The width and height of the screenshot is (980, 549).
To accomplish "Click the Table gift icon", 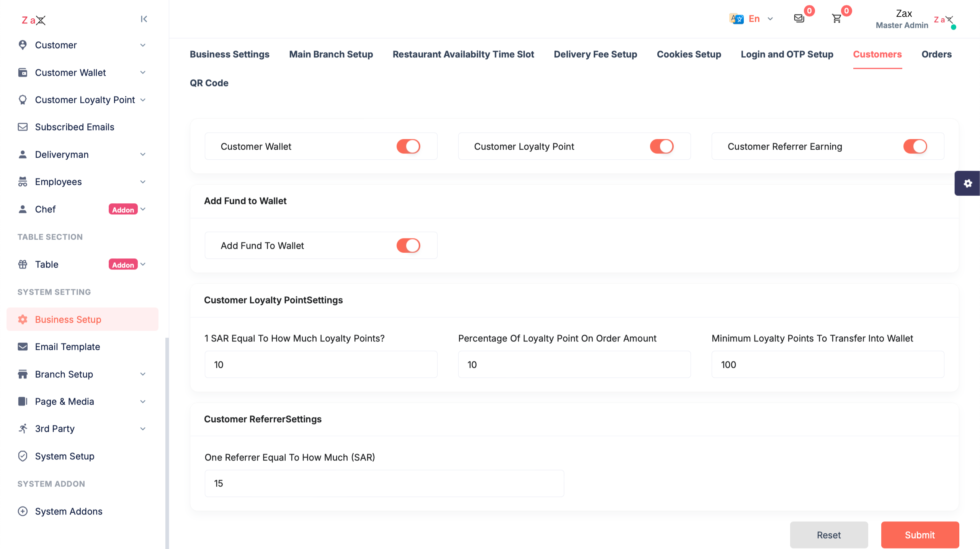I will click(23, 265).
